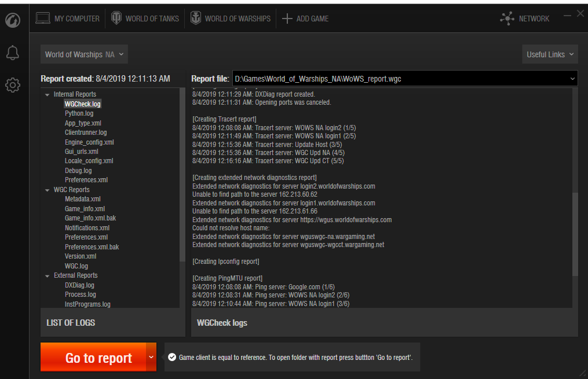Viewport: 588px width, 379px height.
Task: Select Gui_urls.xml in the log list
Action: pos(81,152)
